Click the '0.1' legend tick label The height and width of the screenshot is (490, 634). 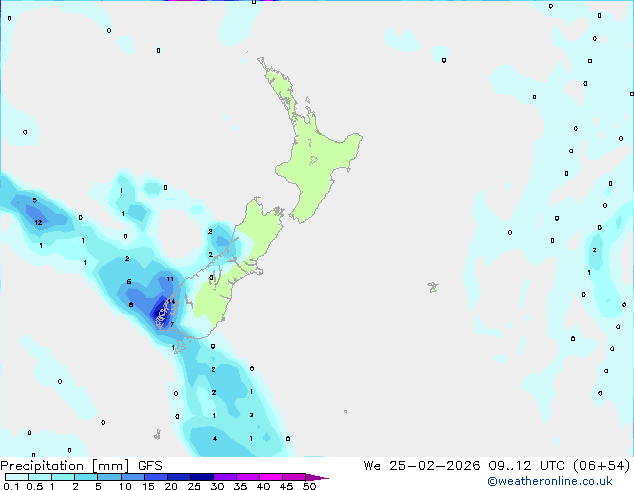[x=11, y=486]
